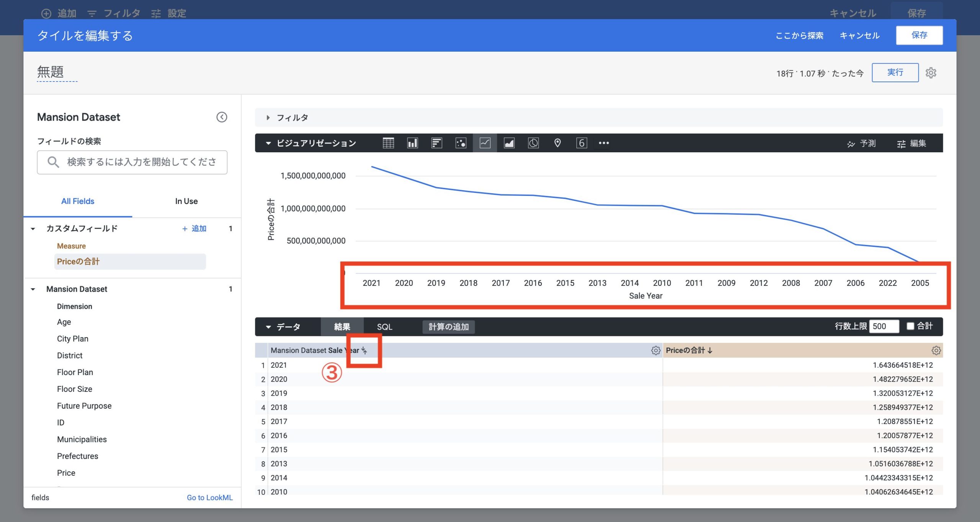Screen dimensions: 980x522
Task: Select the Municipalities dimension field
Action: click(x=82, y=440)
